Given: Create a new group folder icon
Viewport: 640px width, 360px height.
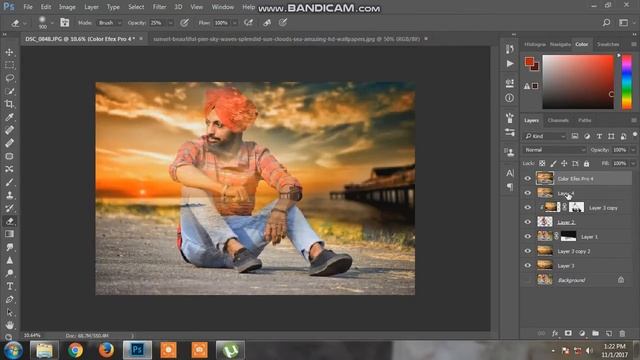Looking at the screenshot, I should [595, 333].
